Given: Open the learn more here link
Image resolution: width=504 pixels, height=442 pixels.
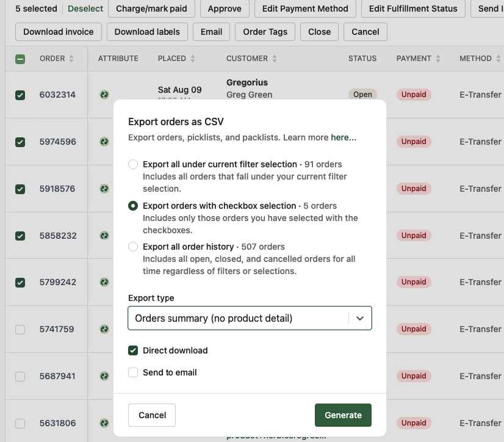Looking at the screenshot, I should pos(344,137).
